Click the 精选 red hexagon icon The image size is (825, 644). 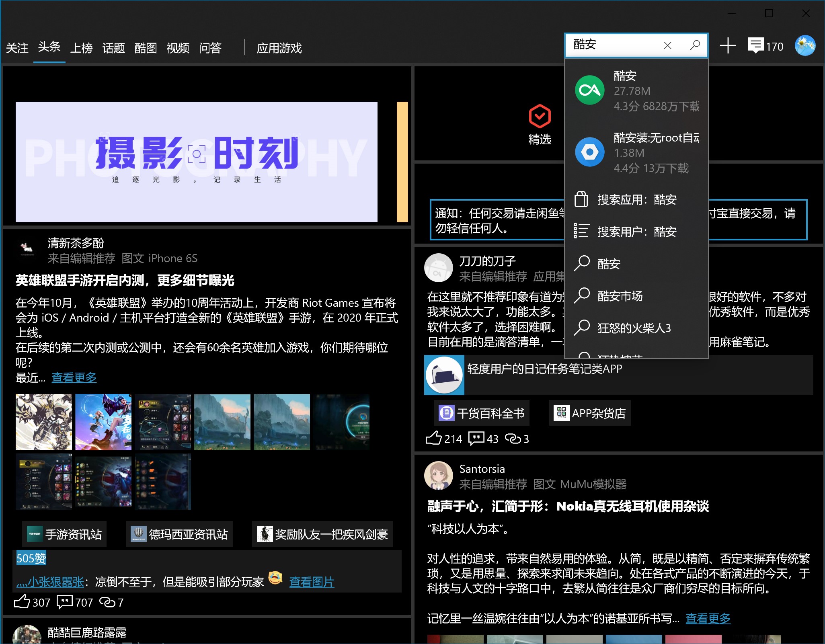click(x=540, y=116)
